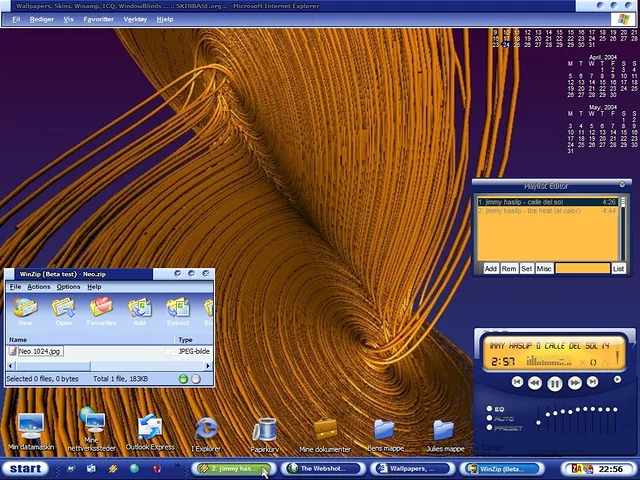Click the WinZip New archive icon
Screen dimensions: 640x480
[x=25, y=311]
